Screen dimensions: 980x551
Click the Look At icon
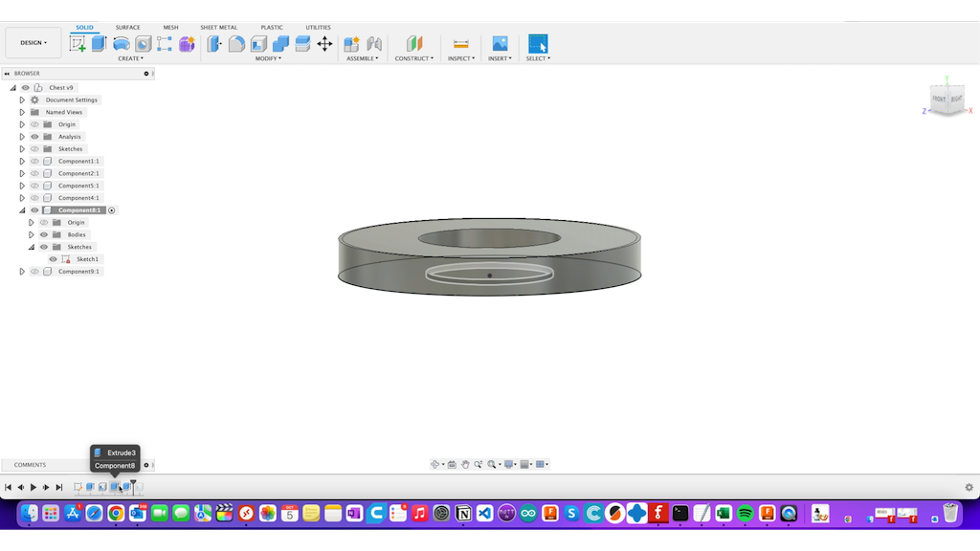(x=452, y=464)
